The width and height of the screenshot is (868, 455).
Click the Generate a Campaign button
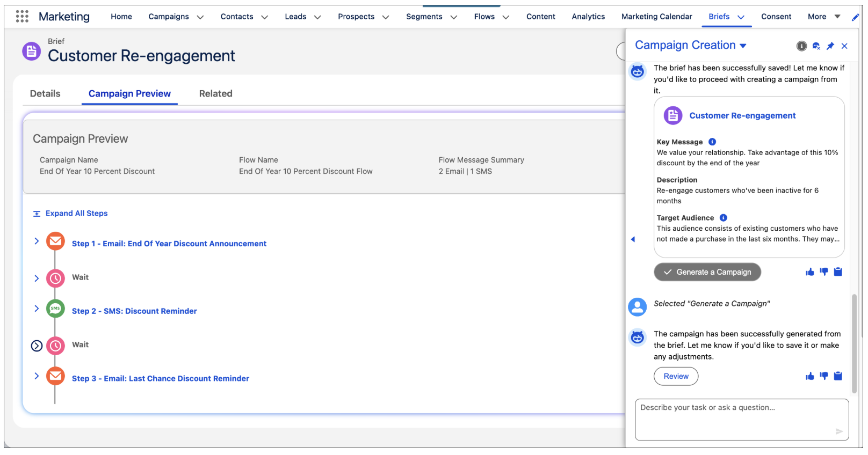(707, 272)
